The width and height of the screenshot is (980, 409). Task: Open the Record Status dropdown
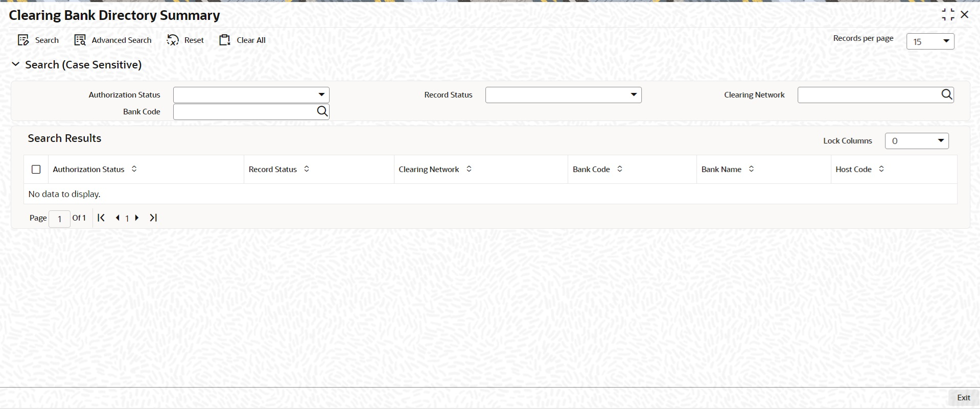click(563, 95)
